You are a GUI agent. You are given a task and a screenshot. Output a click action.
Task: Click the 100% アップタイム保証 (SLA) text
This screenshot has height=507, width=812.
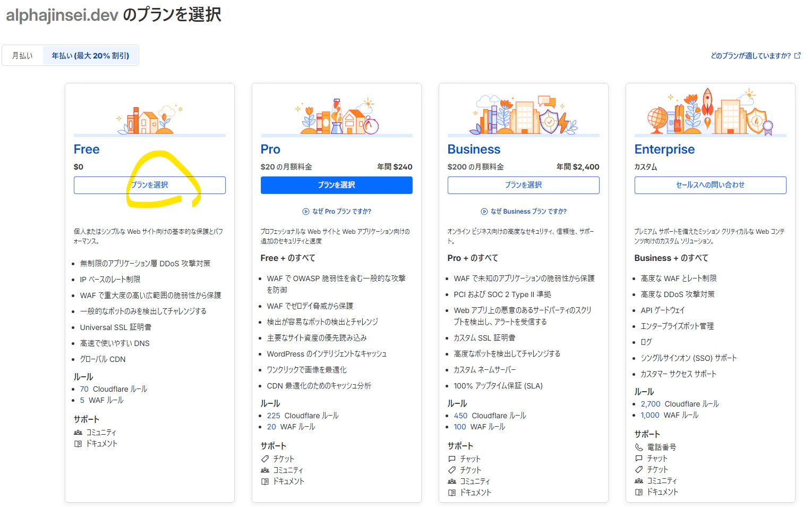pyautogui.click(x=498, y=386)
